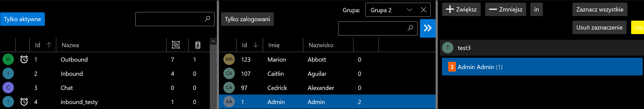This screenshot has width=644, height=109.
Task: Toggle the Tylko zalogowani filter
Action: (x=247, y=19)
